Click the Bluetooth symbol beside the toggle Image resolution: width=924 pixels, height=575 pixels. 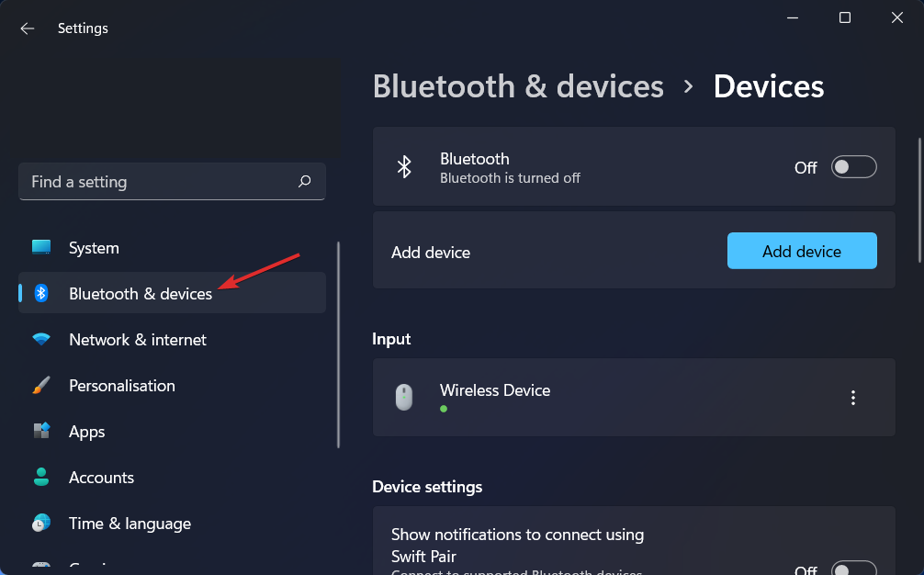[x=404, y=166]
